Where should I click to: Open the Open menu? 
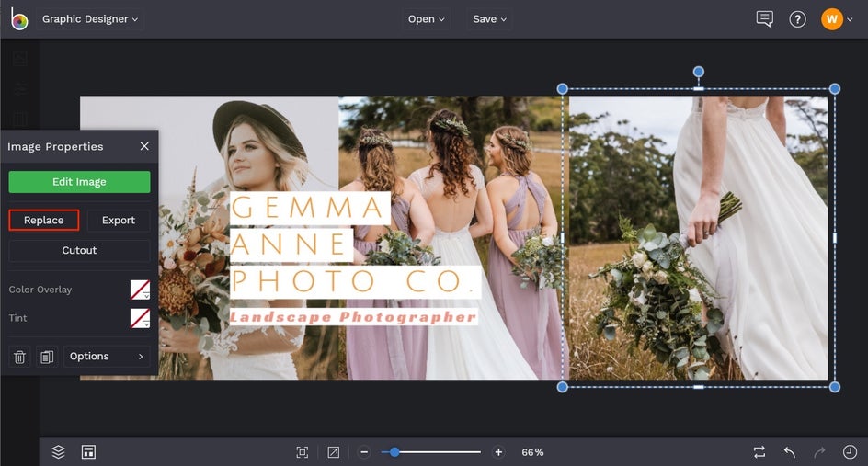[x=426, y=19]
